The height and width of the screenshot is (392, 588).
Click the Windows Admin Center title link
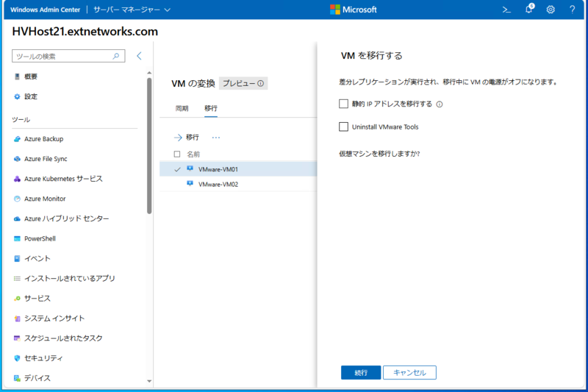point(46,10)
